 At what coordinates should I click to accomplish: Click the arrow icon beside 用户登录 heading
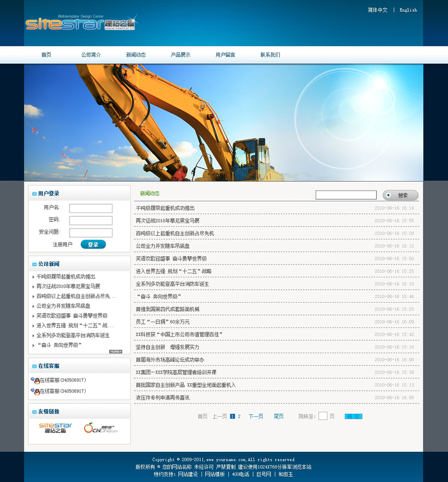34,194
